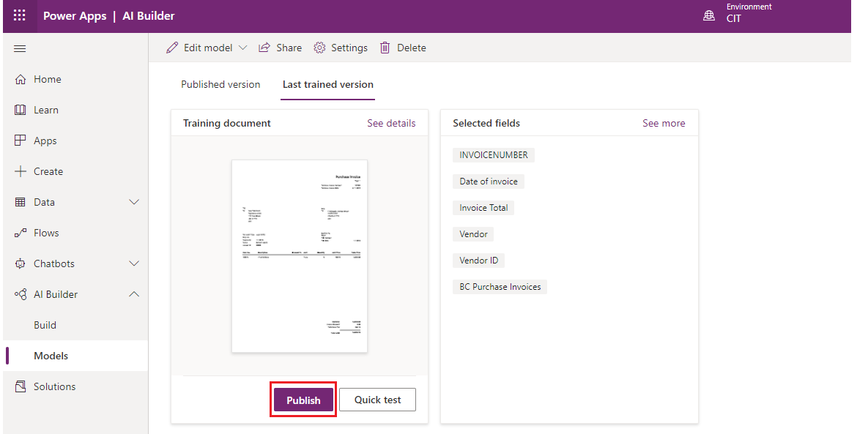This screenshot has height=434, width=868.
Task: Click the Settings gear icon
Action: pos(319,48)
